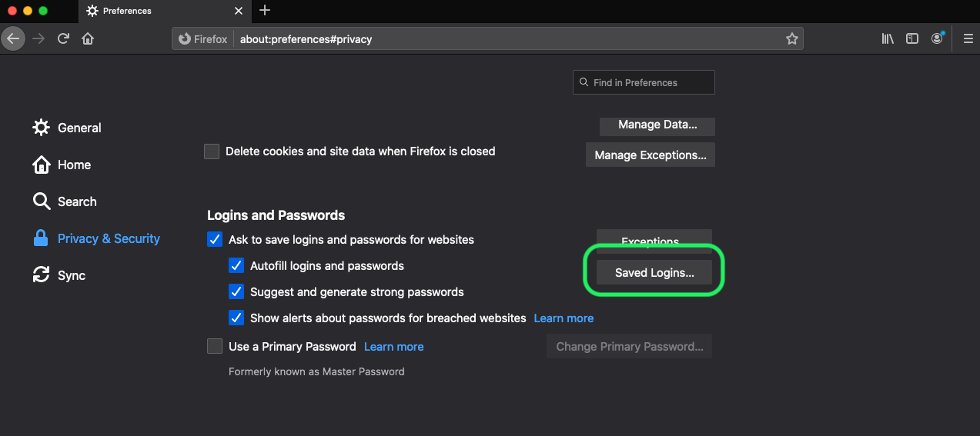Enable delete cookies when Firefox is closed
The width and height of the screenshot is (980, 436).
(212, 151)
